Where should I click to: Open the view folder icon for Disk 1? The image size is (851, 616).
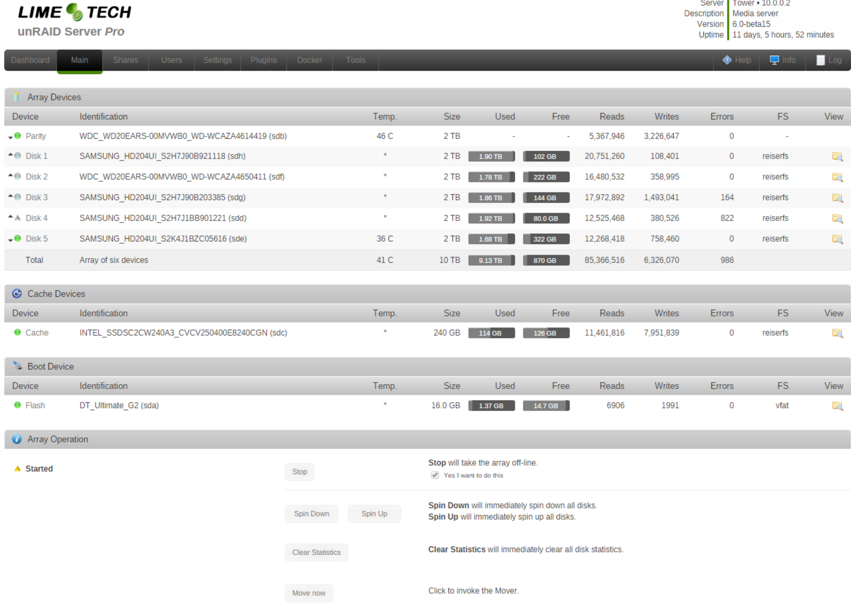[x=837, y=156]
